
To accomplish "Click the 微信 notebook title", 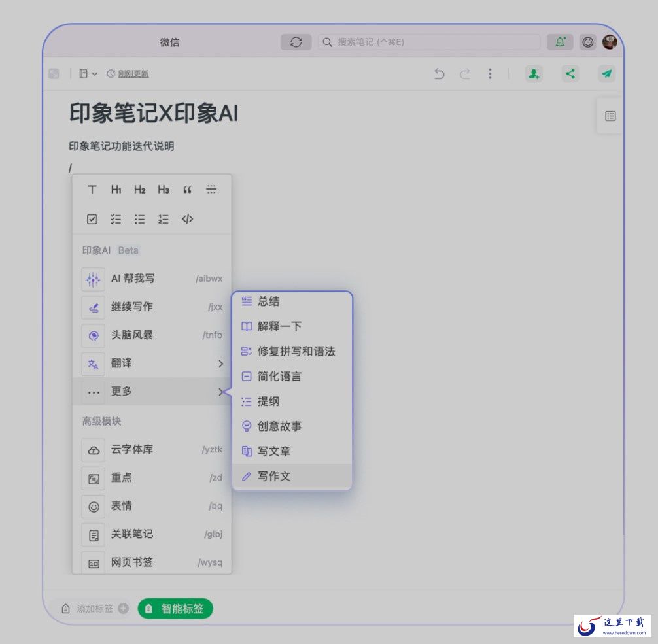I will (x=169, y=42).
